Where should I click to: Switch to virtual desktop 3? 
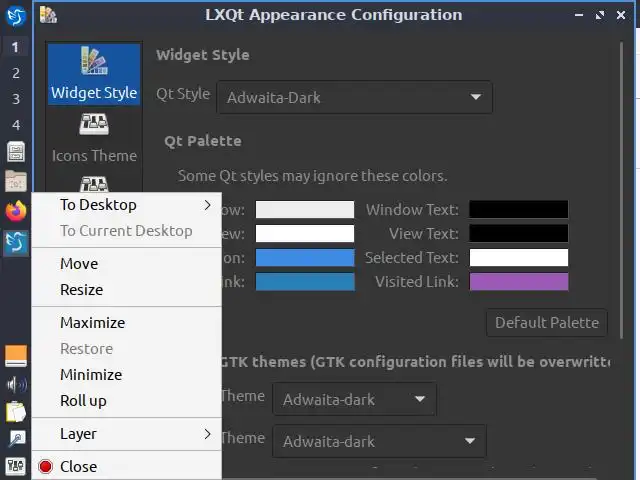[16, 99]
